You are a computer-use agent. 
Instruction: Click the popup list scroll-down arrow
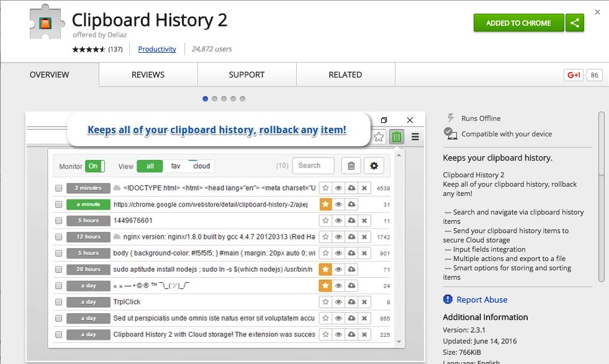(x=399, y=342)
